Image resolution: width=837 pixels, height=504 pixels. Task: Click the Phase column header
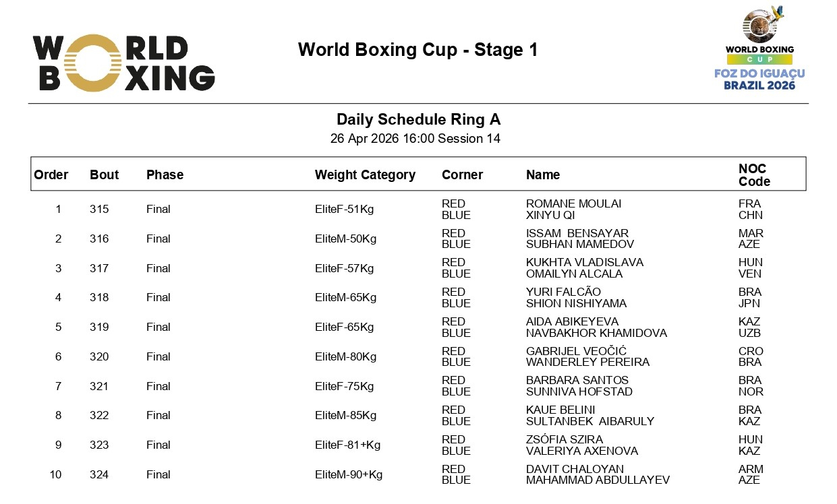165,175
